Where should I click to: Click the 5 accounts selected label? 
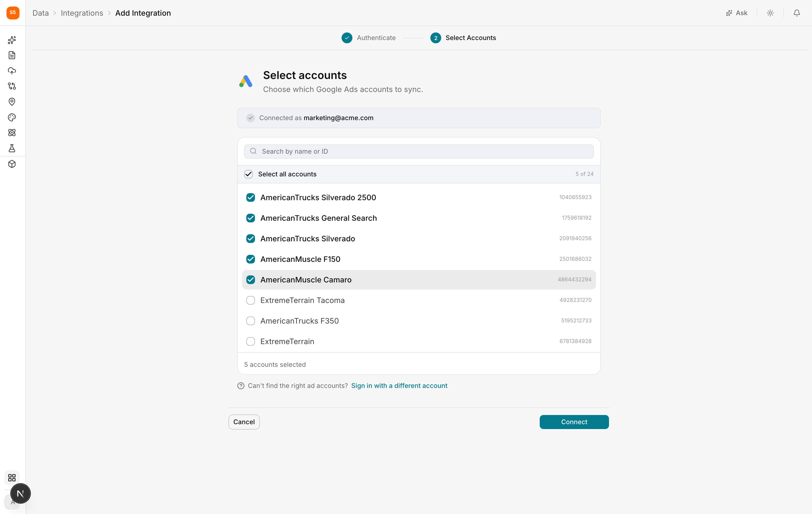(x=275, y=364)
